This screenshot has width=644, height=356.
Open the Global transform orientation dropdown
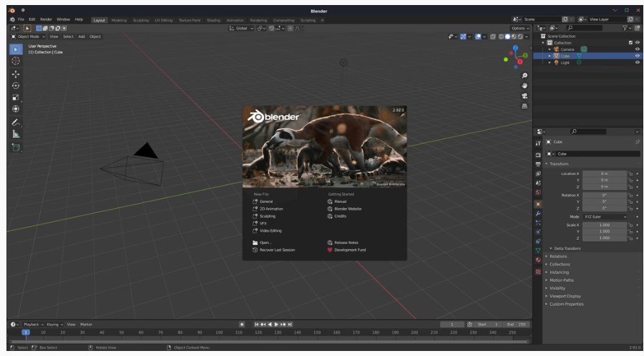coord(241,29)
